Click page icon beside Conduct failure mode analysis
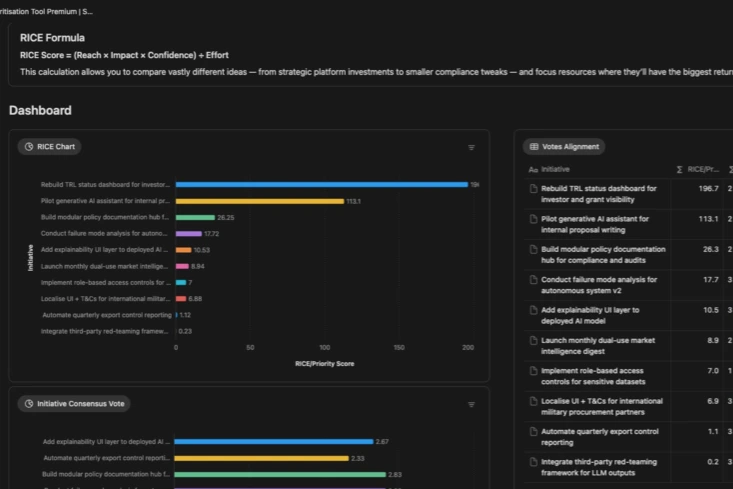The image size is (733, 489). click(533, 280)
